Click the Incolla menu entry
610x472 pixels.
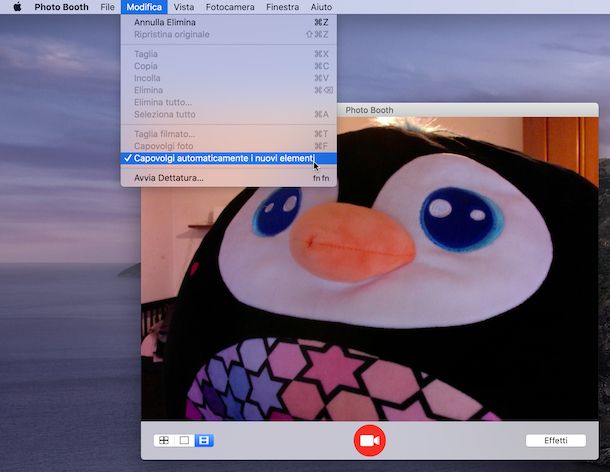point(229,78)
